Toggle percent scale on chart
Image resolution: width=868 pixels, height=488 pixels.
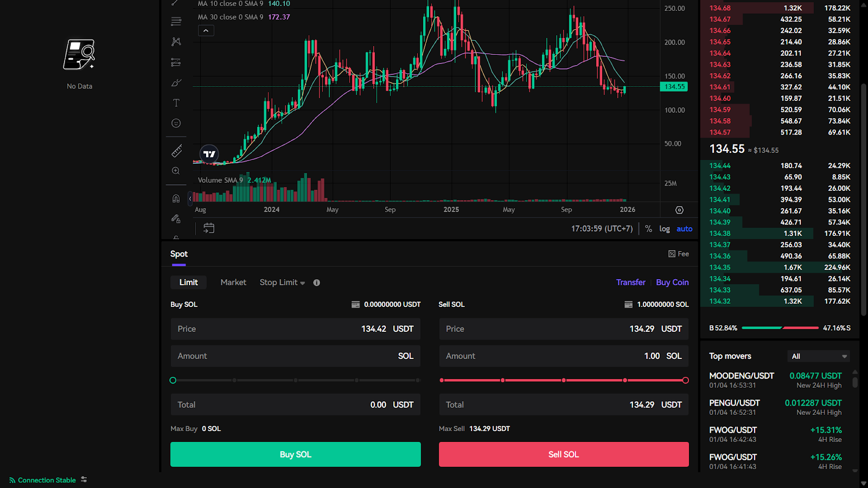648,229
